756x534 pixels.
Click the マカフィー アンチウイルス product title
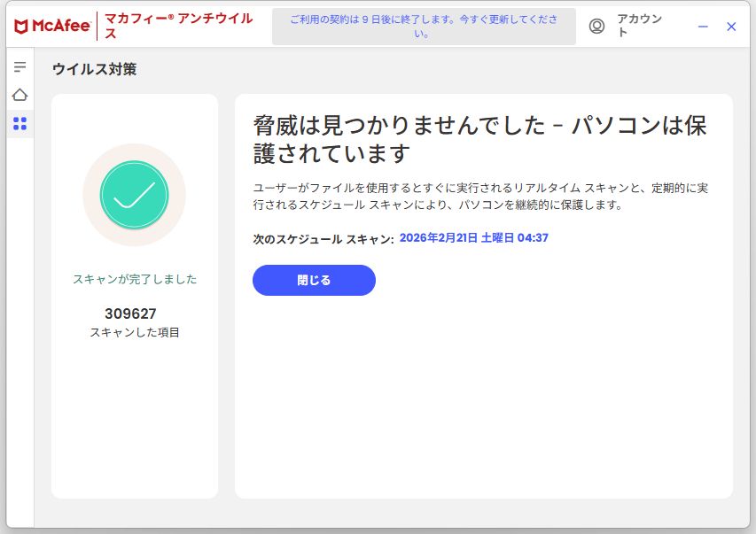tap(178, 27)
